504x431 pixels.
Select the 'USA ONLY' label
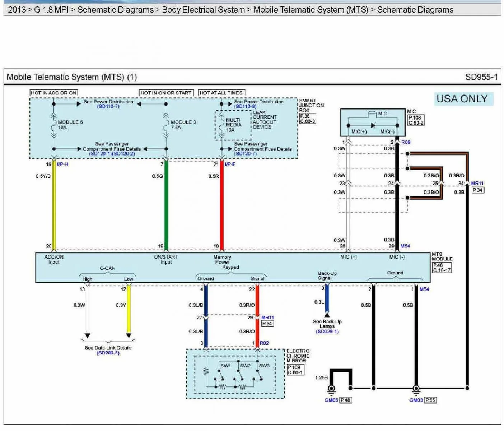[462, 99]
